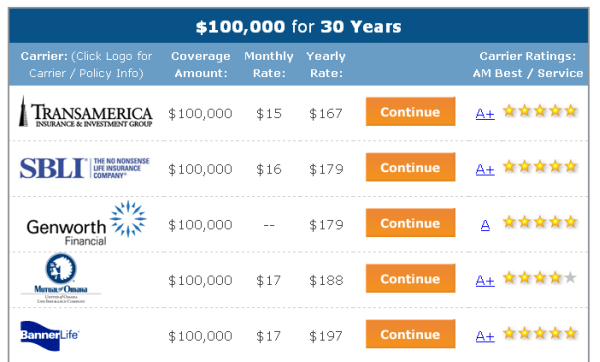The height and width of the screenshot is (362, 600).
Task: Open the Transamerica carrier logo
Action: [86, 112]
